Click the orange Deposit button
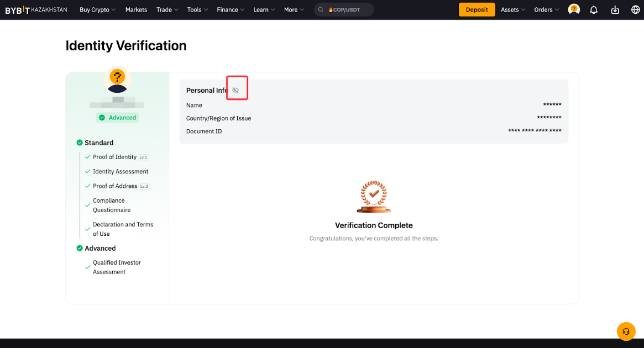The height and width of the screenshot is (348, 644). [477, 9]
